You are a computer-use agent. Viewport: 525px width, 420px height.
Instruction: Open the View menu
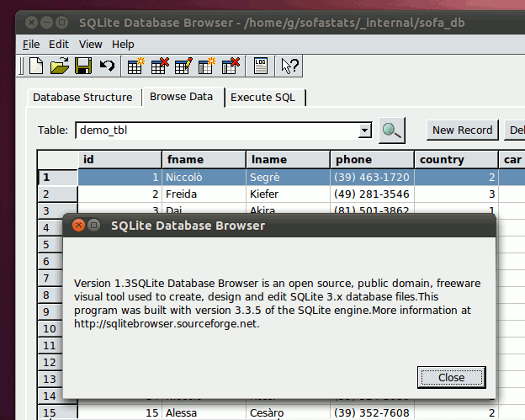point(90,45)
